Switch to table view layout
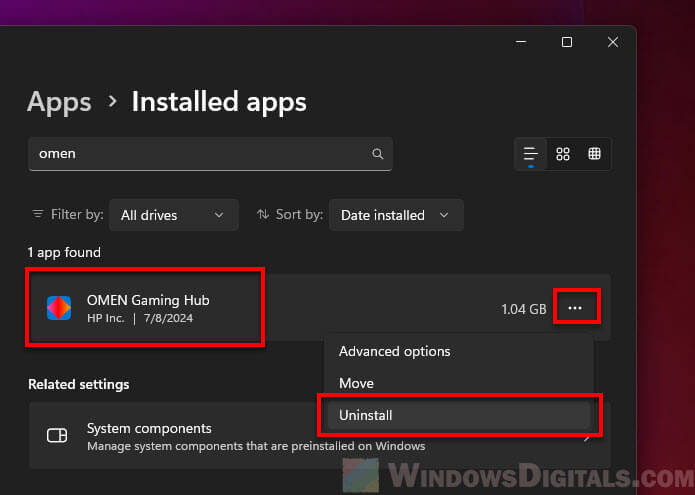The height and width of the screenshot is (495, 695). (x=594, y=154)
